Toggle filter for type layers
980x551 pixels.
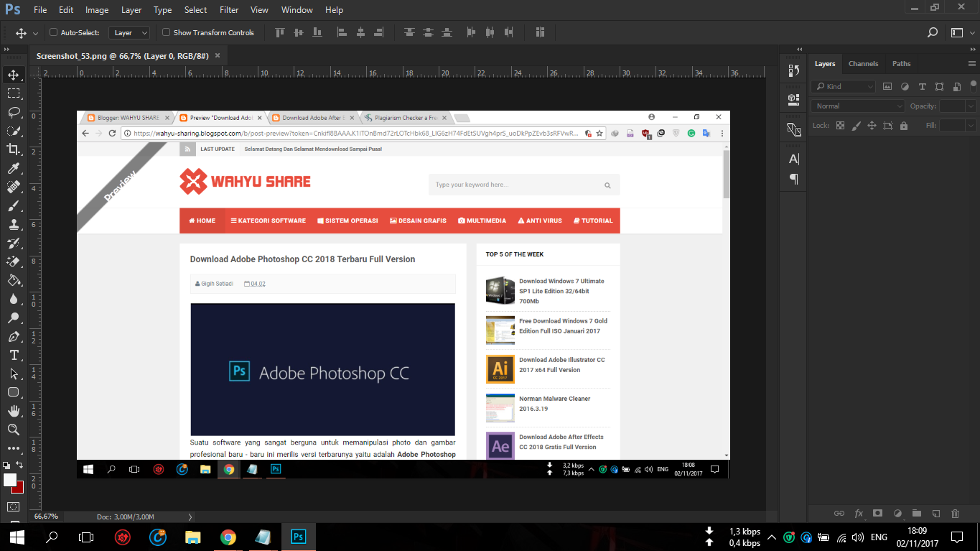(922, 86)
